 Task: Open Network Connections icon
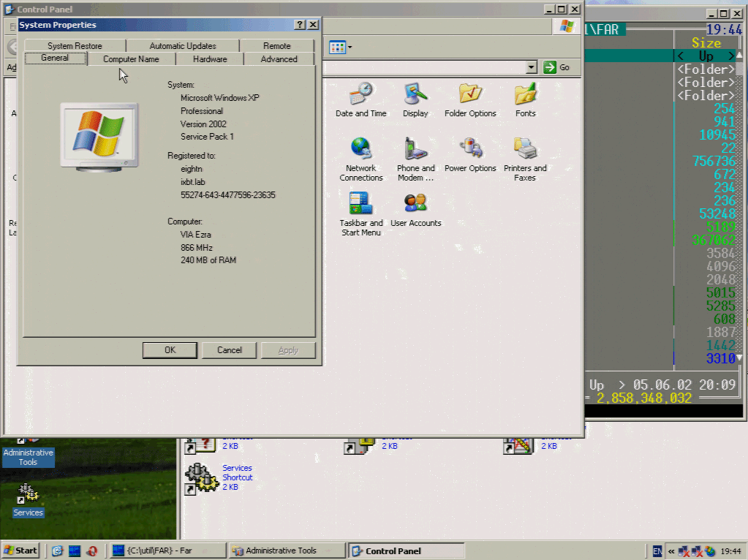(360, 159)
